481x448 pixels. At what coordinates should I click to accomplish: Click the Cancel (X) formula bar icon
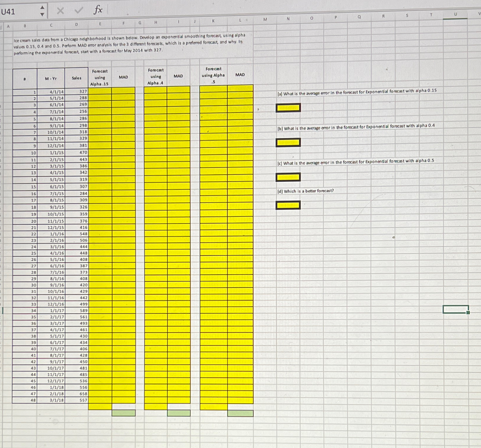click(60, 11)
